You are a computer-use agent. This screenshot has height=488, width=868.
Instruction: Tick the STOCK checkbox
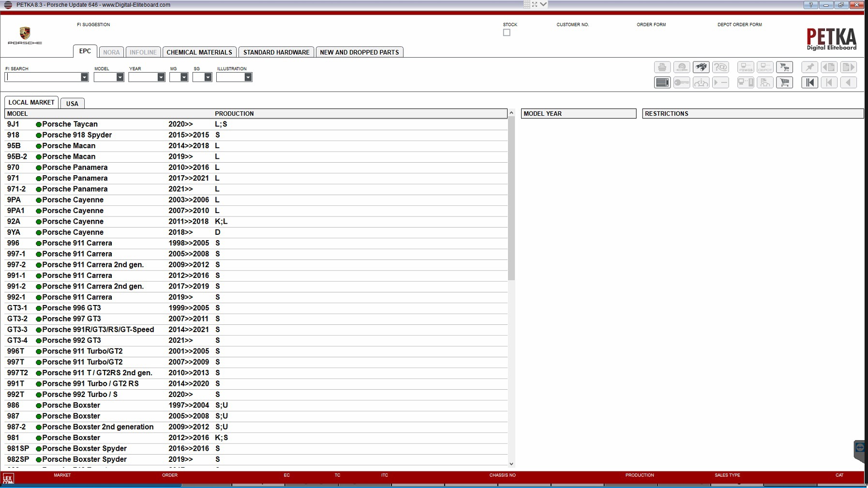[507, 32]
